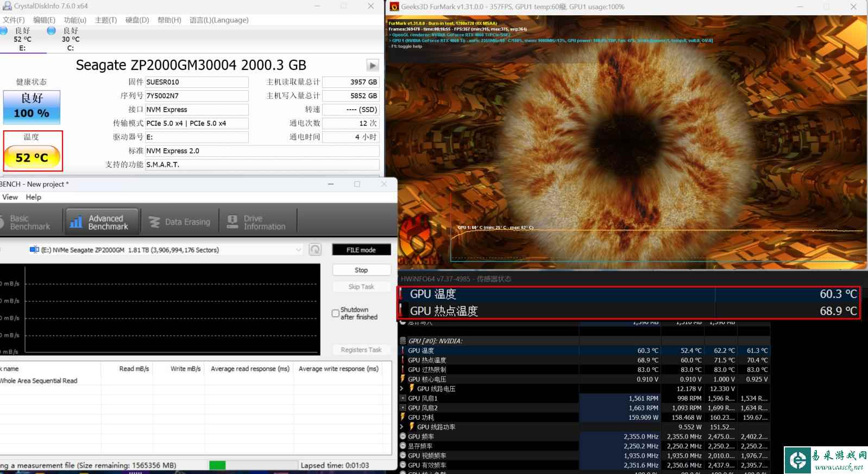
Task: Click the fan icon beside GPU 风扇2
Action: (402, 408)
